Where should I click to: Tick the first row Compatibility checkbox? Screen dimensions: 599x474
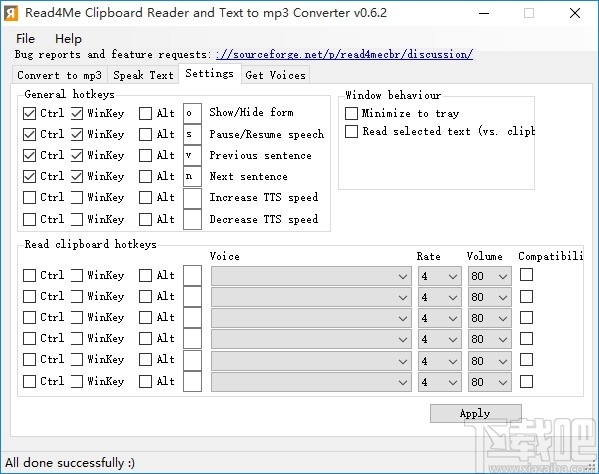tap(526, 275)
